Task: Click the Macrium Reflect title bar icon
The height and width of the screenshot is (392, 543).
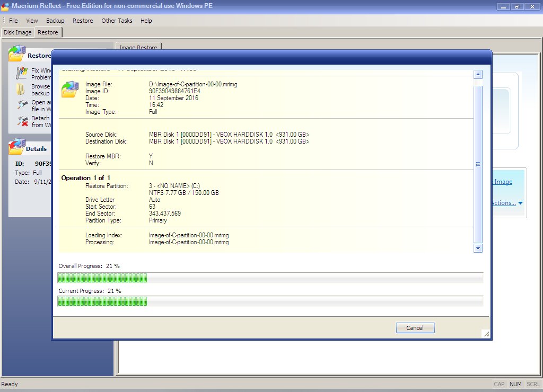Action: [5, 6]
